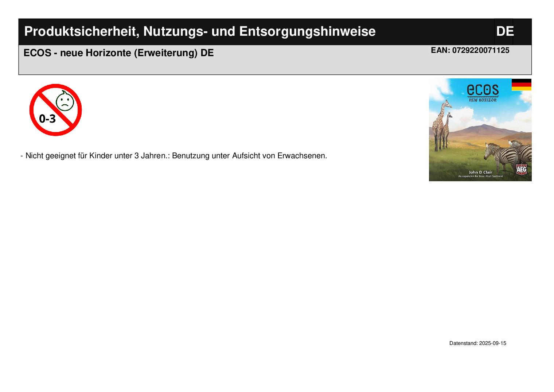This screenshot has width=554, height=392.
Task: Click the AEG publisher logo on the cover
Action: (521, 170)
